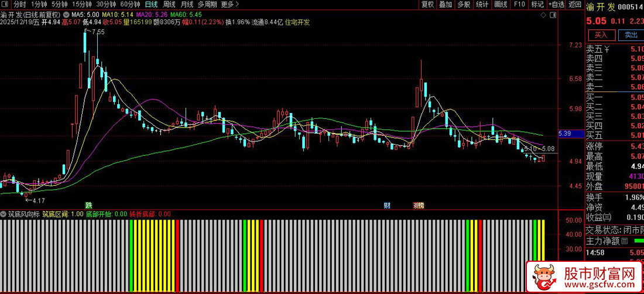Click the ¥ icon beside 卖五
This screenshot has width=644, height=294.
608,49
